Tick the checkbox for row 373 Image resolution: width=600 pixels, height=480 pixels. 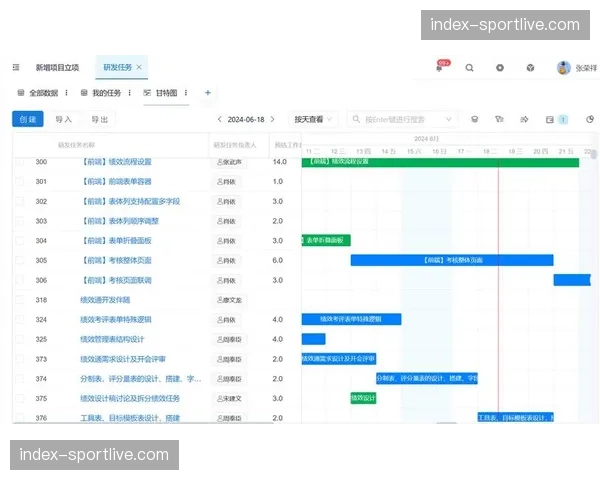tap(20, 359)
